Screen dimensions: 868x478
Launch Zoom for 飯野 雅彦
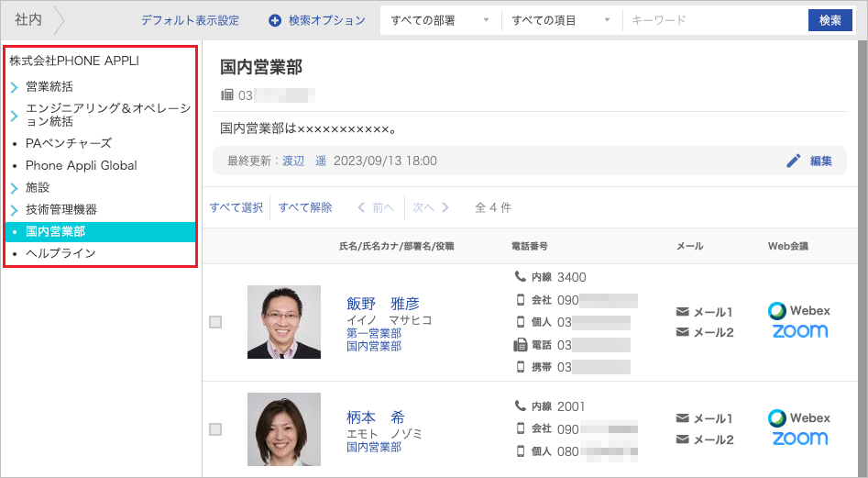(798, 331)
